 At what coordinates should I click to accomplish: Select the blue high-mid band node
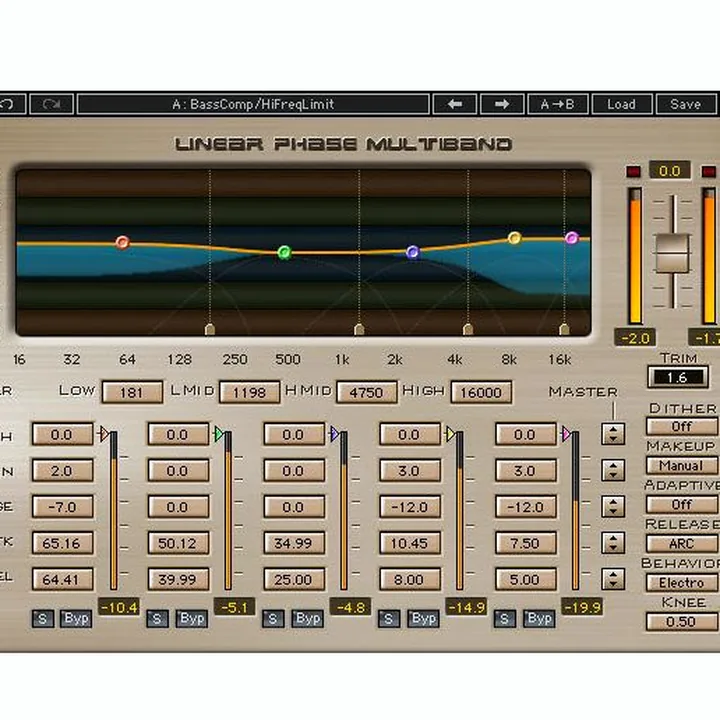pyautogui.click(x=413, y=252)
